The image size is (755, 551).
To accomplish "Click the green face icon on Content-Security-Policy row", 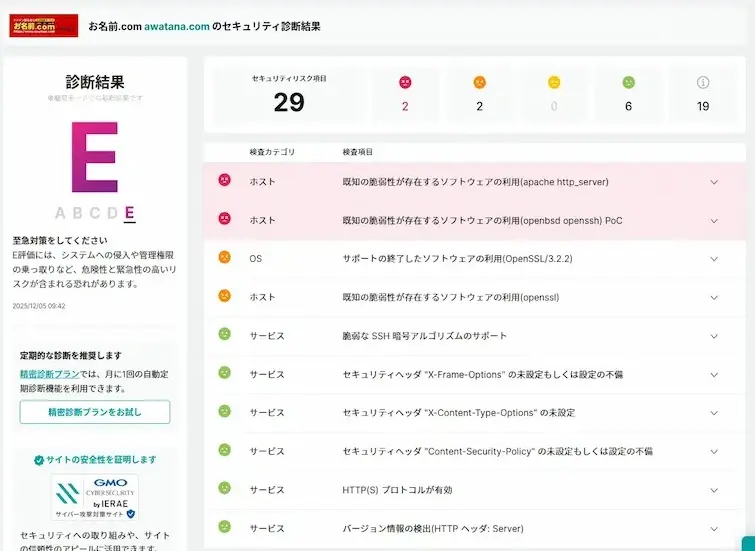I will click(224, 450).
